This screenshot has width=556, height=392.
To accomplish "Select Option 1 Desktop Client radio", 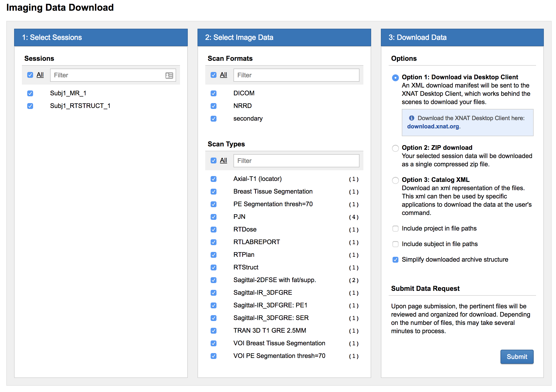I will (x=395, y=78).
